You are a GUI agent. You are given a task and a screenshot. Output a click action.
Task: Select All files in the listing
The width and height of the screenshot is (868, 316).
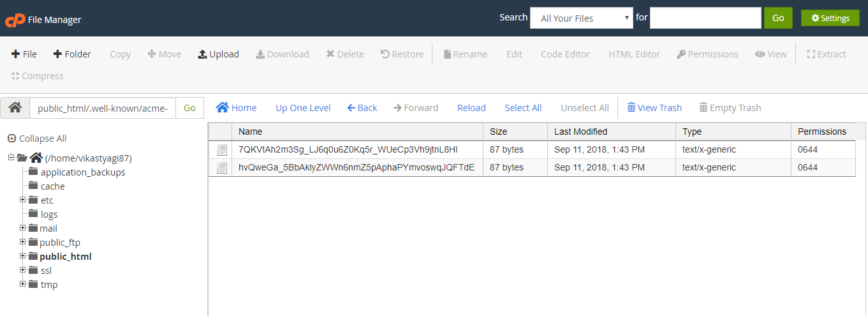tap(523, 108)
